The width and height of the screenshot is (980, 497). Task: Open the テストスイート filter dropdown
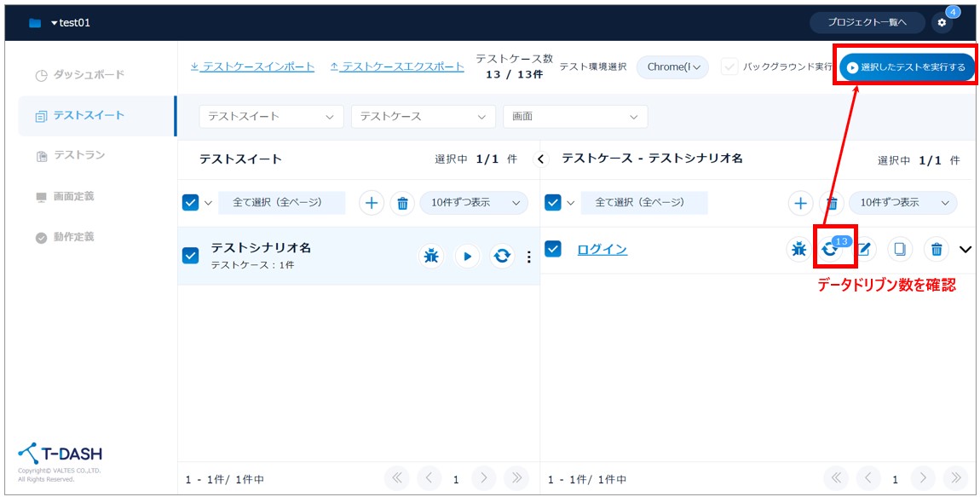271,117
